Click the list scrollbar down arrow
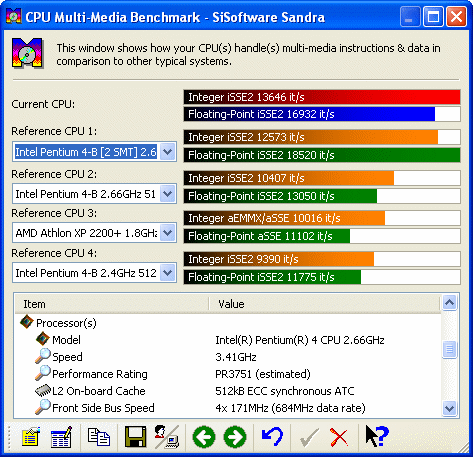This screenshot has width=473, height=457. pyautogui.click(x=449, y=408)
